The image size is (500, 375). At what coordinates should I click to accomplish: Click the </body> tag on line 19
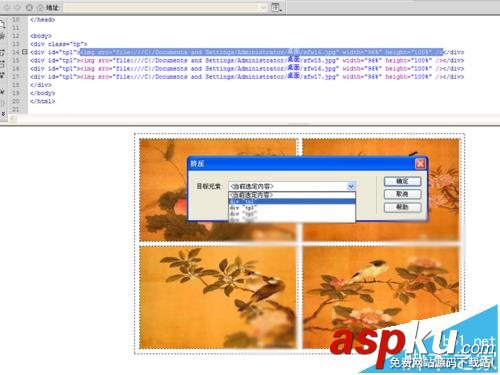42,93
